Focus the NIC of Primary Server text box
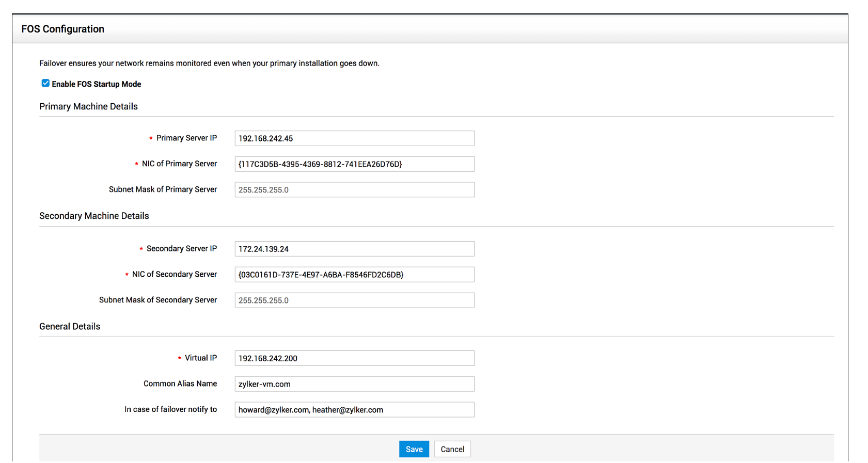This screenshot has height=463, width=868. click(354, 164)
